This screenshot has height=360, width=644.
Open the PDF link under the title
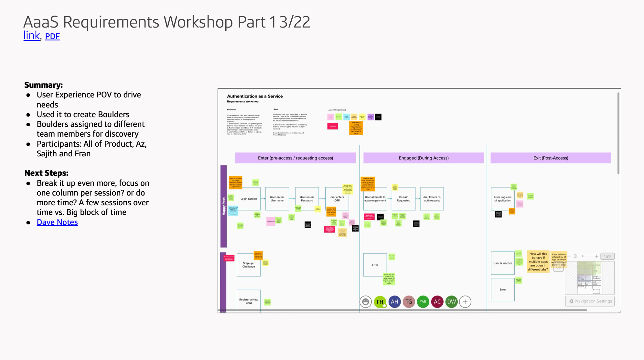52,36
